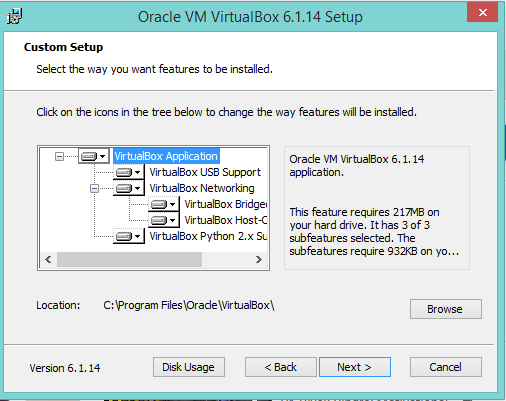506x401 pixels.
Task: Select VirtualBox Python 2.x Support item
Action: tap(208, 236)
